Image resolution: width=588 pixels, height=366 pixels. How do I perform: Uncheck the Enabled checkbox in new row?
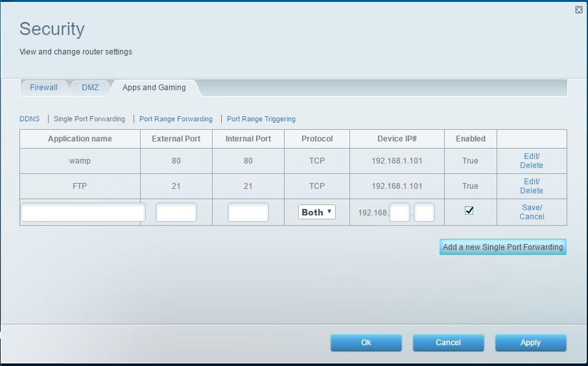[469, 211]
